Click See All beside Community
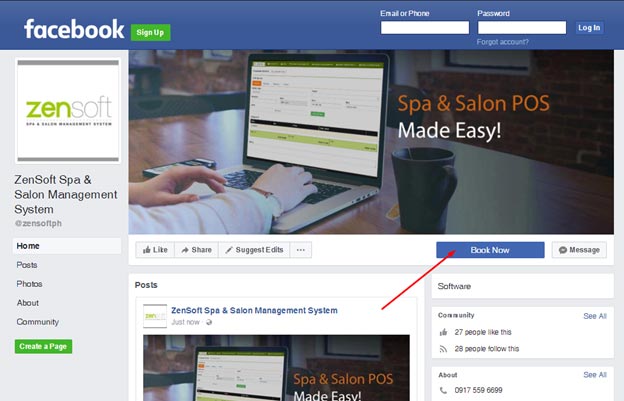The height and width of the screenshot is (401, 624). [595, 316]
